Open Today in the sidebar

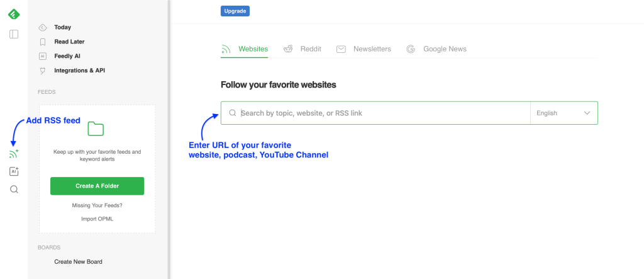[x=62, y=28]
